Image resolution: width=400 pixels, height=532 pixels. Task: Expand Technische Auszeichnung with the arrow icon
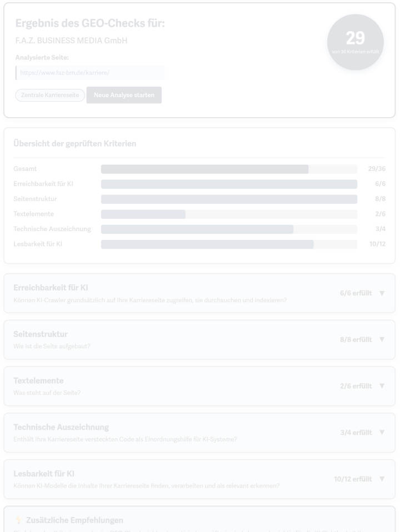[382, 432]
